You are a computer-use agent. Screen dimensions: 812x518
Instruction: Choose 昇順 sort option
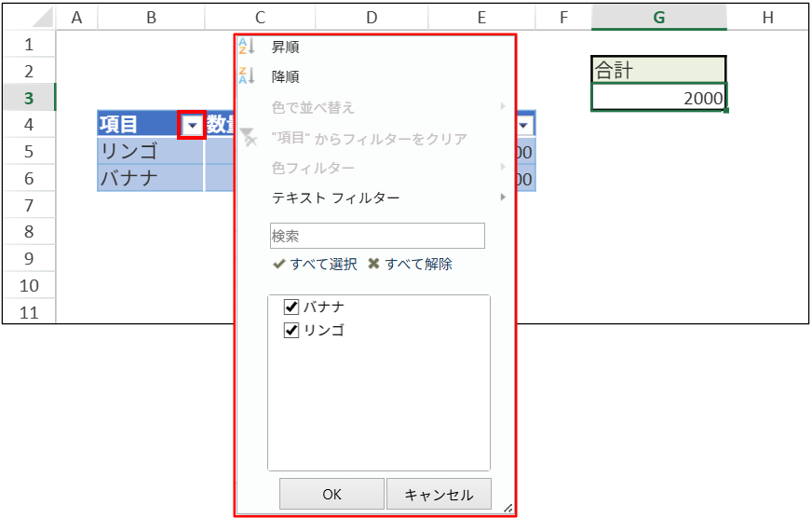click(x=285, y=47)
